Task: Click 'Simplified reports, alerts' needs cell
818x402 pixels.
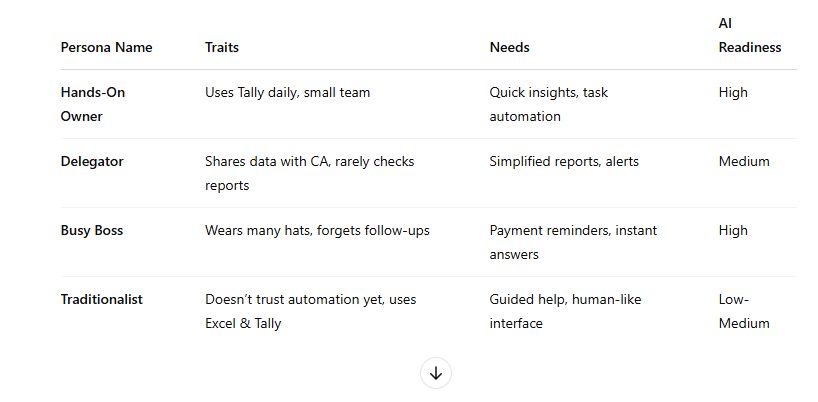Action: (x=564, y=161)
